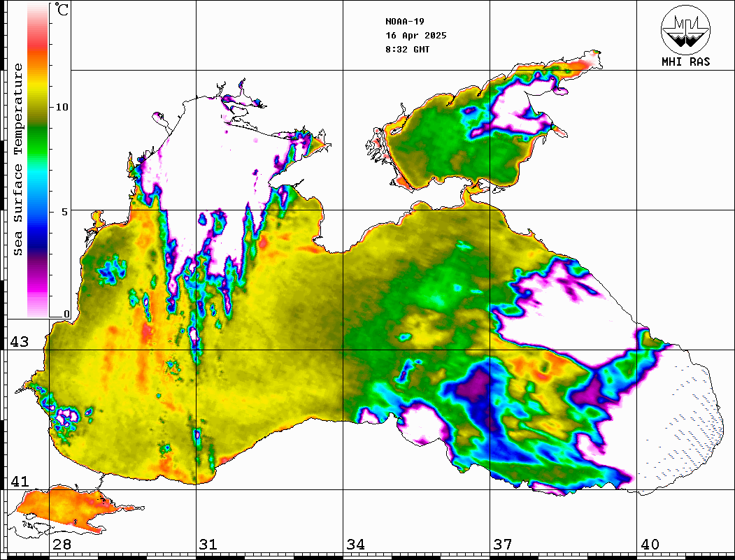The image size is (735, 560).
Task: Click the MHI RAS text label
Action: (x=685, y=62)
